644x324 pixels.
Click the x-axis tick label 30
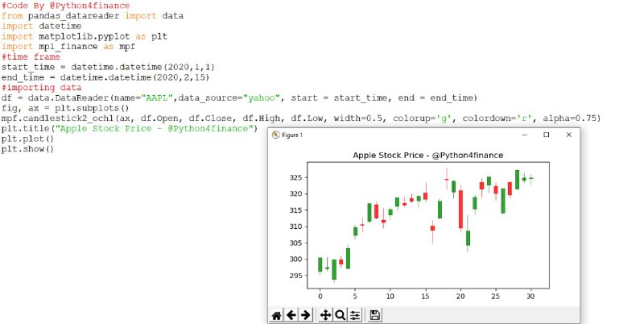[530, 296]
